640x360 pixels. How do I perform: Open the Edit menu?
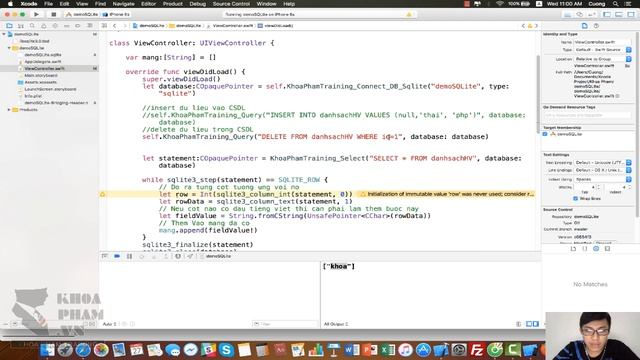64,4
